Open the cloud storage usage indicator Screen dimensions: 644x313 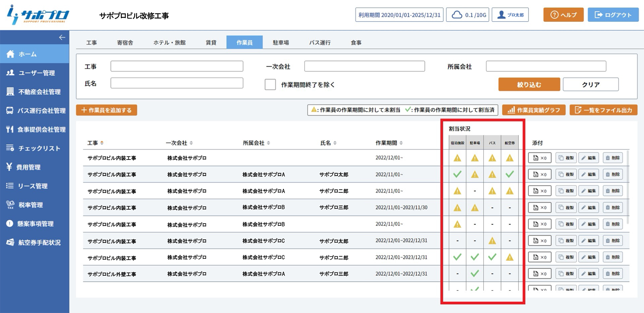[x=467, y=15]
